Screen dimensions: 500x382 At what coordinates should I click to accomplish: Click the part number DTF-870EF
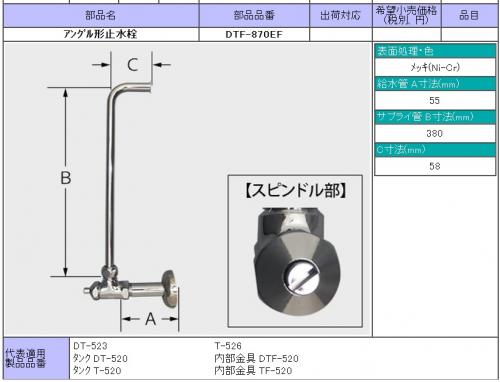254,34
